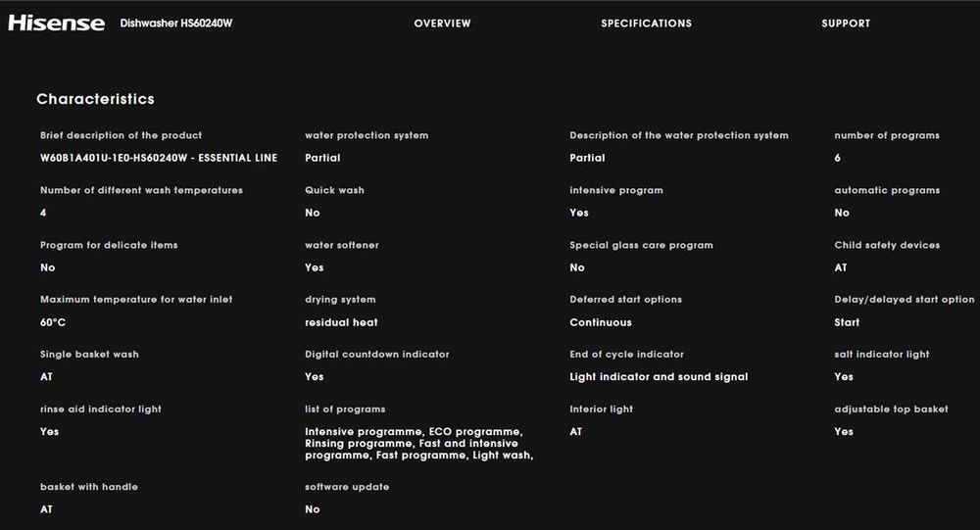Click the 'software update' specification label
980x530 pixels.
[347, 487]
